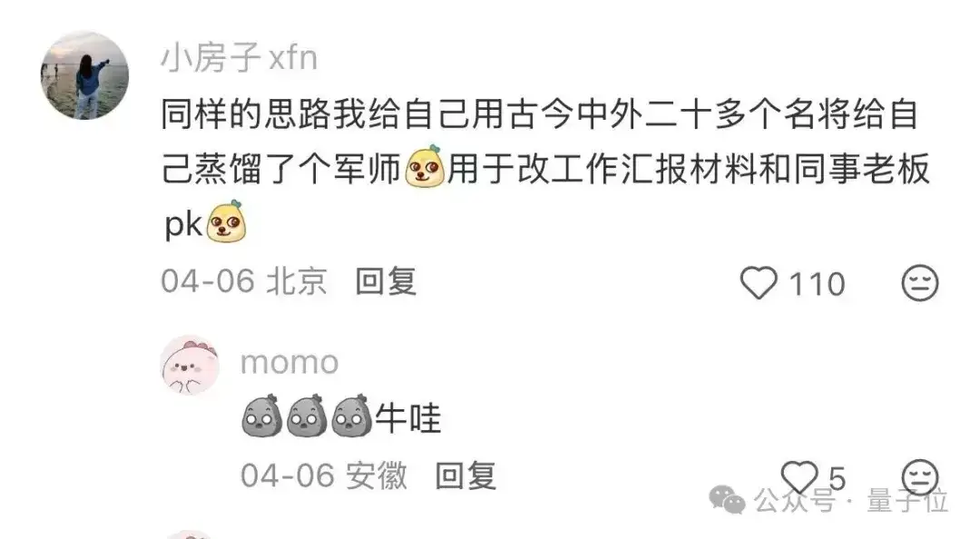This screenshot has width=980, height=539.
Task: Open momo's pink avatar
Action: tap(190, 365)
